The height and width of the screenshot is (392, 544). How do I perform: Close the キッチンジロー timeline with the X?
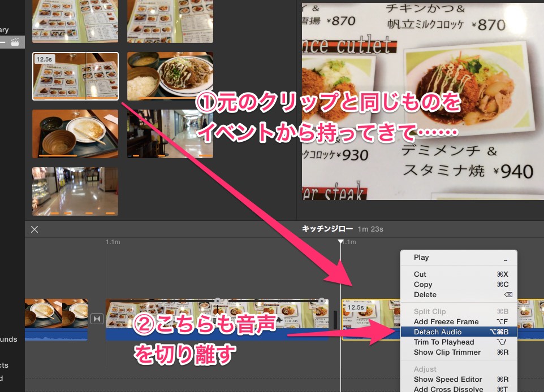[35, 229]
